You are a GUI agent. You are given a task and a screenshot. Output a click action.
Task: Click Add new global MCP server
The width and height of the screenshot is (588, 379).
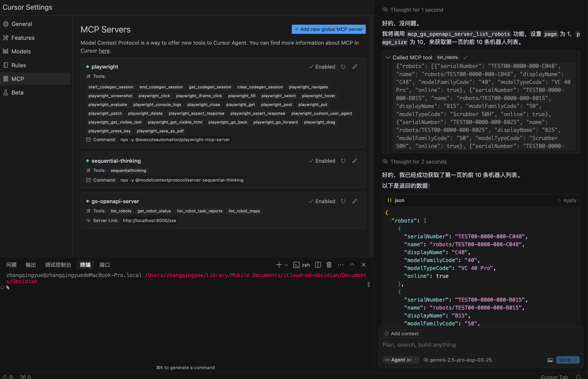328,29
